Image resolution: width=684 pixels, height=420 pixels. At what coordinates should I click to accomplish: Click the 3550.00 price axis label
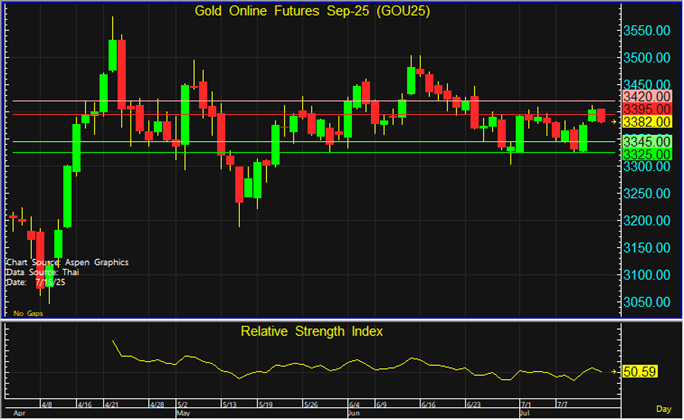pyautogui.click(x=645, y=31)
